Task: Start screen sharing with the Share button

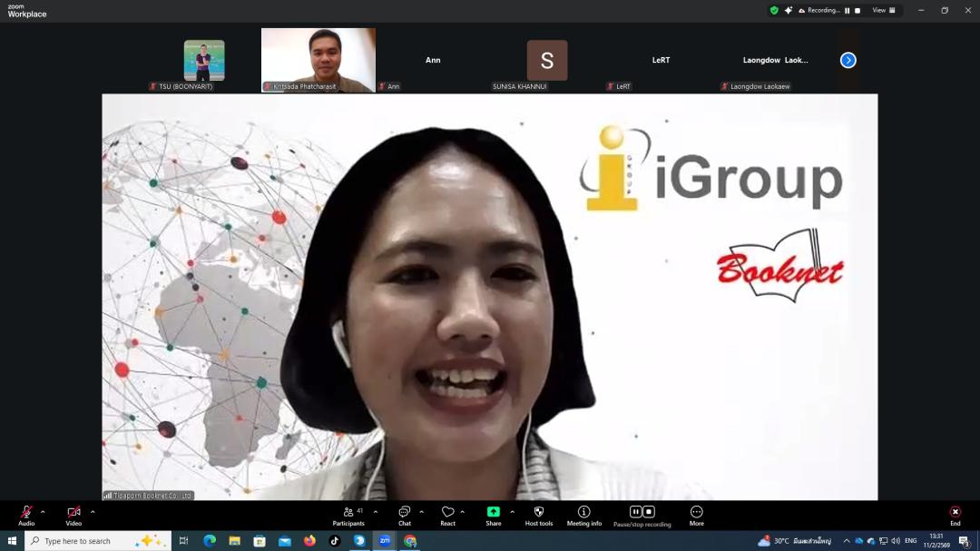Action: point(493,514)
